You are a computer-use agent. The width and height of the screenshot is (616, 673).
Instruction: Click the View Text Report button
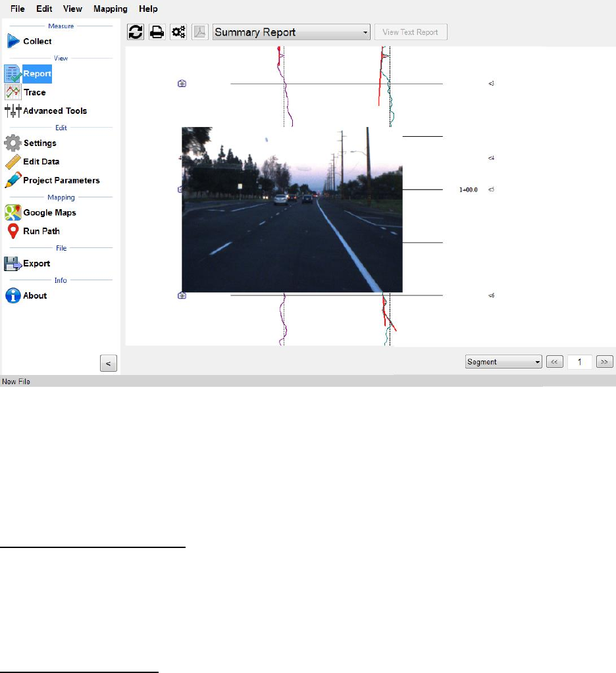click(x=411, y=32)
